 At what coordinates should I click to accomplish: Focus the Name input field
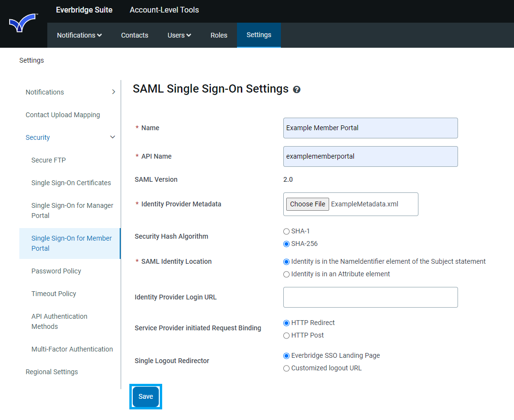(x=371, y=128)
